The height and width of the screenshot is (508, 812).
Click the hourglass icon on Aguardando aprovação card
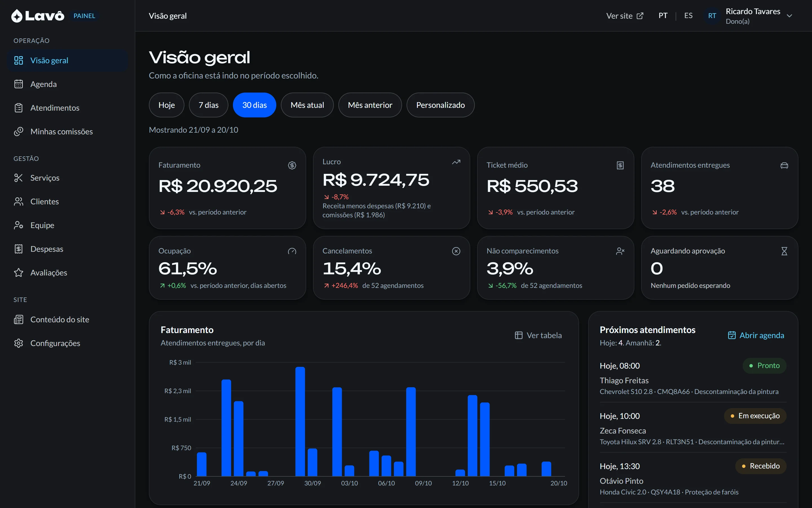click(784, 251)
